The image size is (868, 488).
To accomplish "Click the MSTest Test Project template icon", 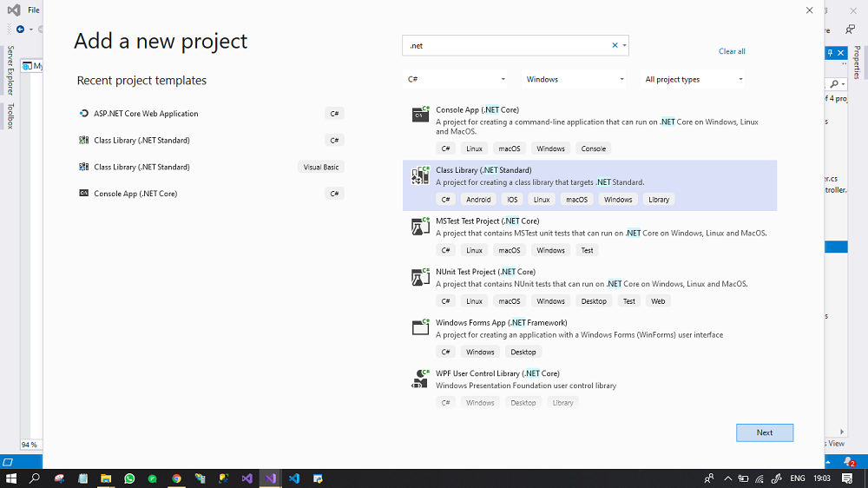I will click(420, 226).
